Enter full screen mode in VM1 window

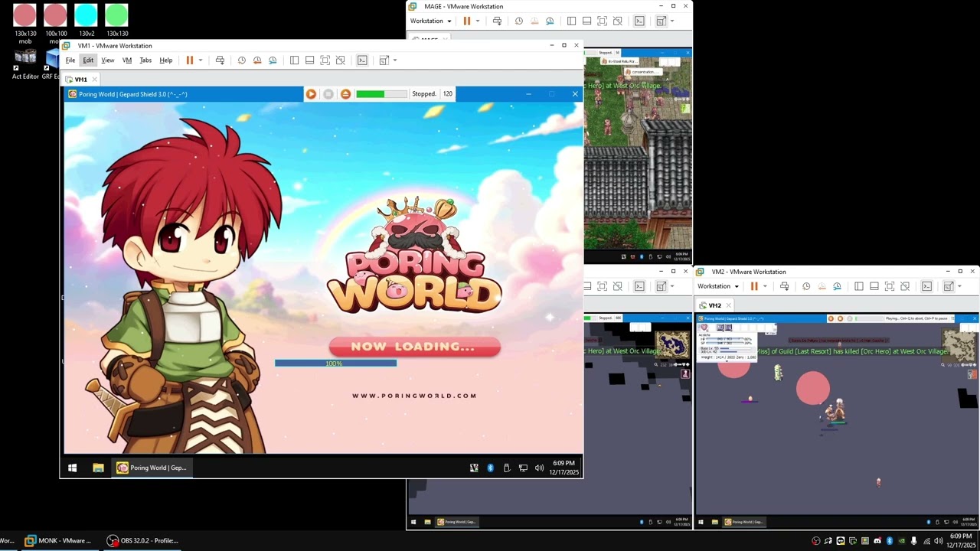coord(325,60)
